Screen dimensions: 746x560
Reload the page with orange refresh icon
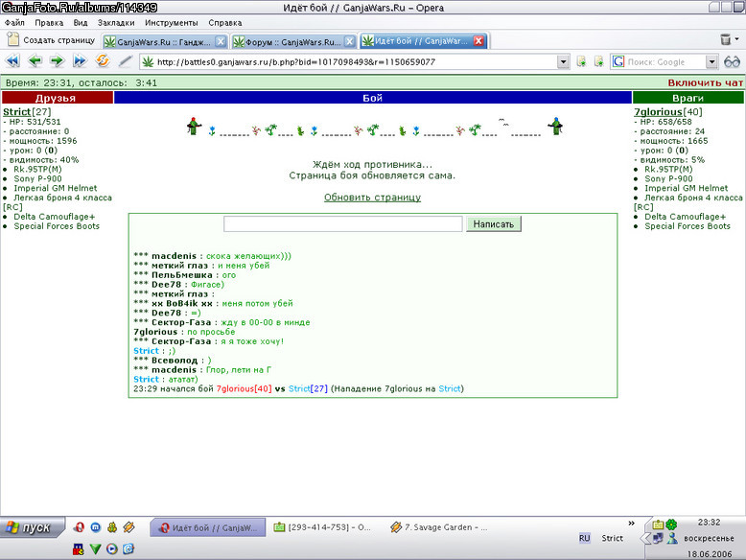tap(102, 61)
